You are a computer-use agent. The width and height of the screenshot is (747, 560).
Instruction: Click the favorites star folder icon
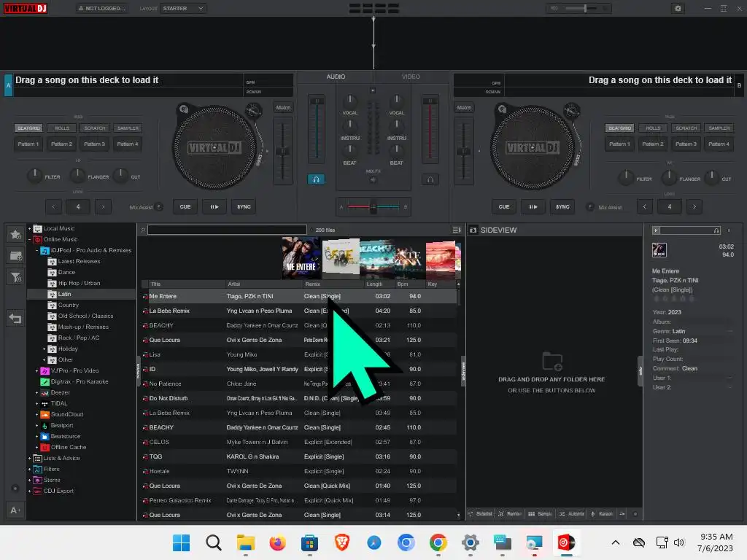point(16,234)
